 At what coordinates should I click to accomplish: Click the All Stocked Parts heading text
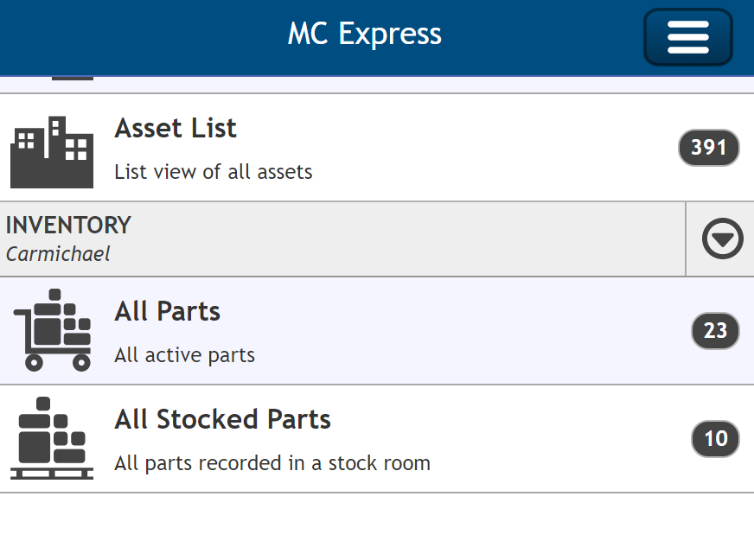tap(222, 419)
